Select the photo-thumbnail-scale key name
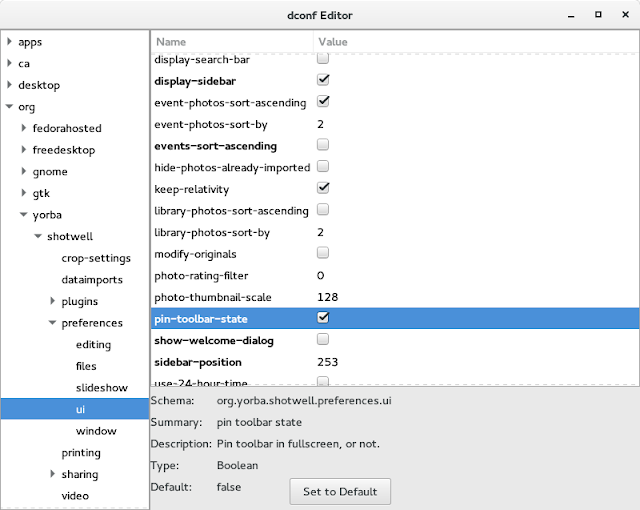The image size is (640, 510). [x=213, y=297]
